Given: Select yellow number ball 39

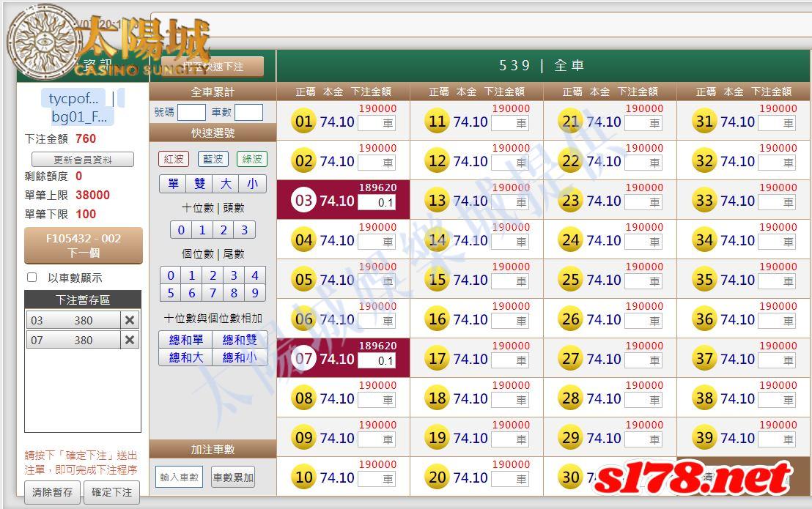Looking at the screenshot, I should pos(704,438).
